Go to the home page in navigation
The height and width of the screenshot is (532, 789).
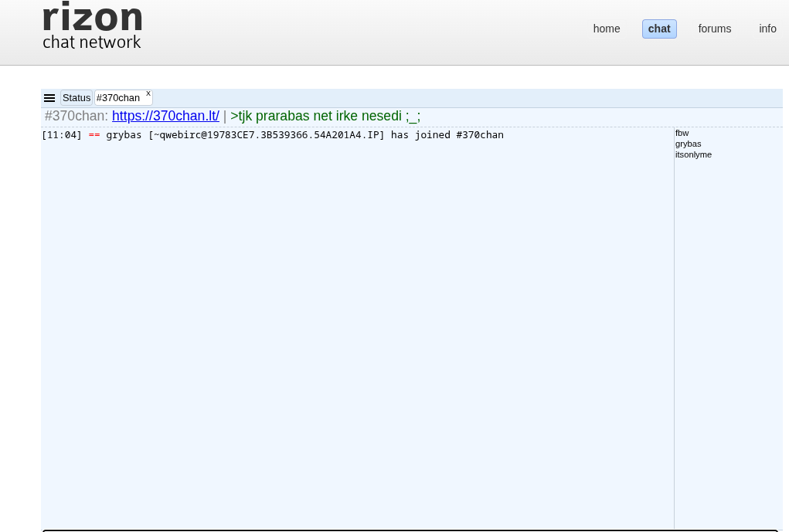tap(606, 29)
